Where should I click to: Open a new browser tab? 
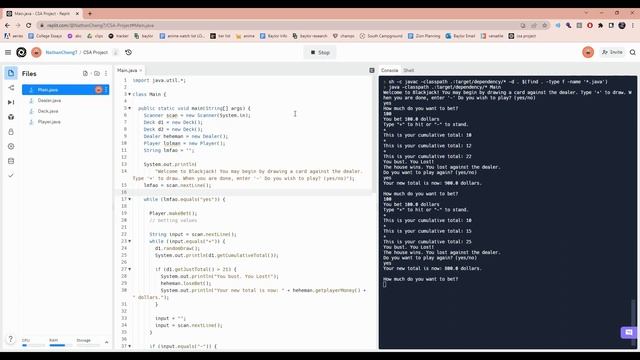(90, 13)
